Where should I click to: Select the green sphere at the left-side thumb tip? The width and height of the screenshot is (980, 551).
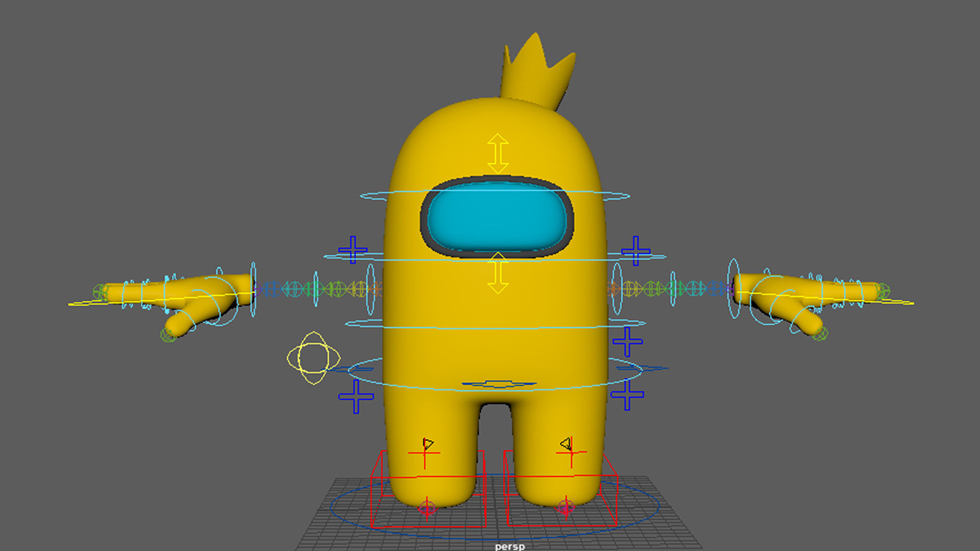pos(168,335)
